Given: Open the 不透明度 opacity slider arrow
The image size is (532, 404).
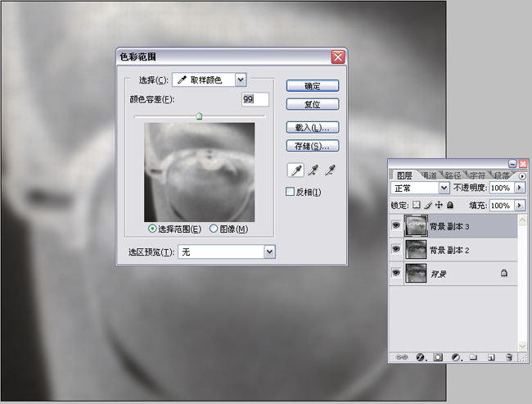Looking at the screenshot, I should [519, 188].
